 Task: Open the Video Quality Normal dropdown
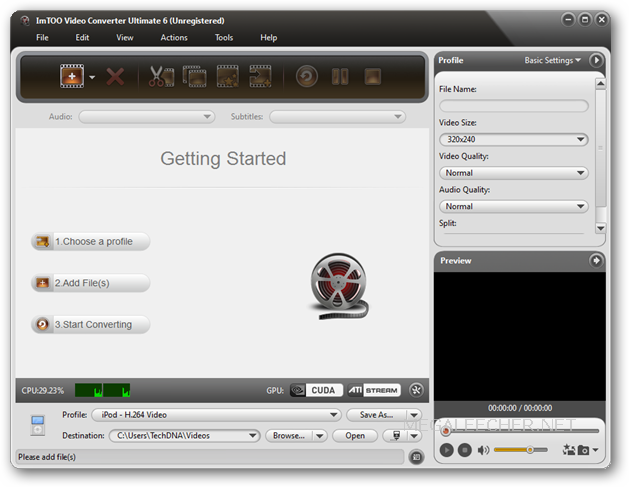(514, 173)
